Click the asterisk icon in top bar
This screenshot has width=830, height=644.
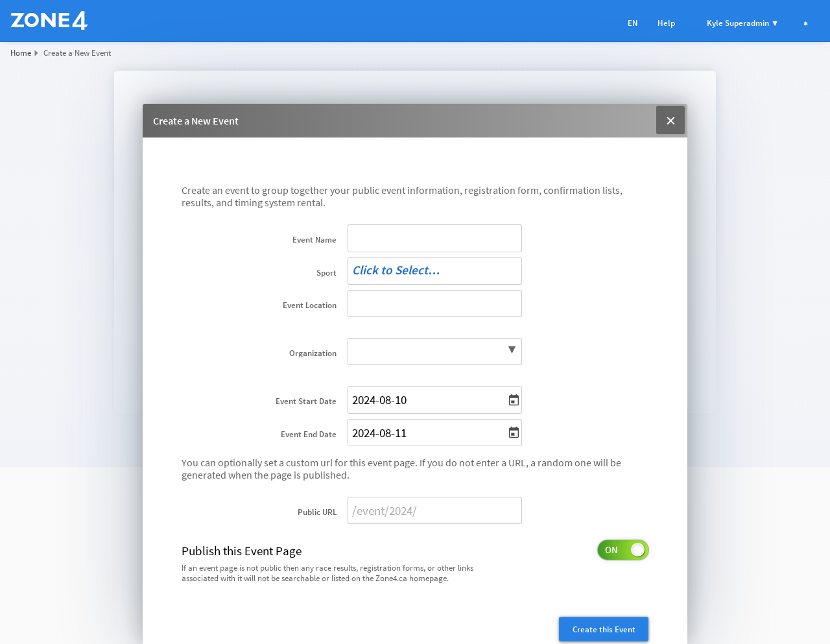[x=805, y=23]
